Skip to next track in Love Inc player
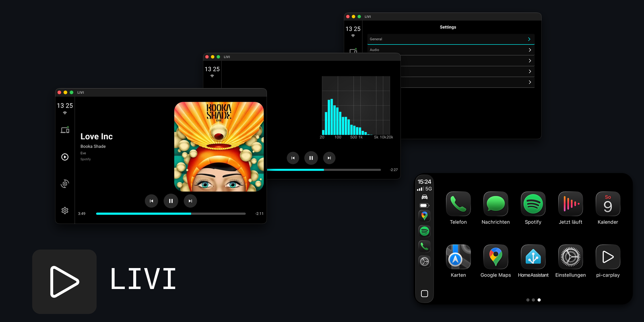 190,201
